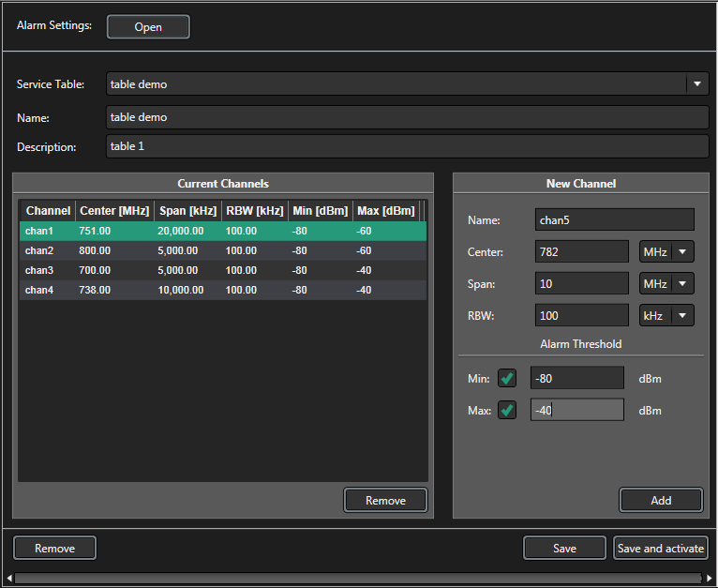
Task: Click the Description text field
Action: coord(407,147)
